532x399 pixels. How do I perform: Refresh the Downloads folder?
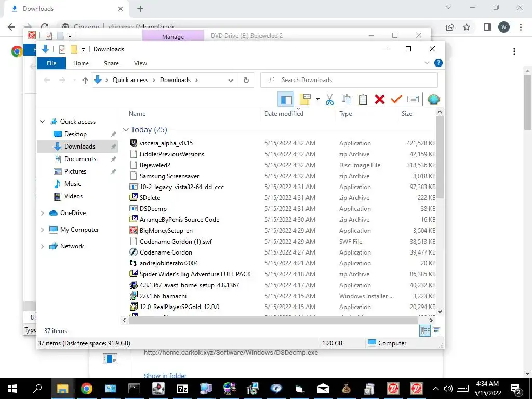click(x=246, y=81)
